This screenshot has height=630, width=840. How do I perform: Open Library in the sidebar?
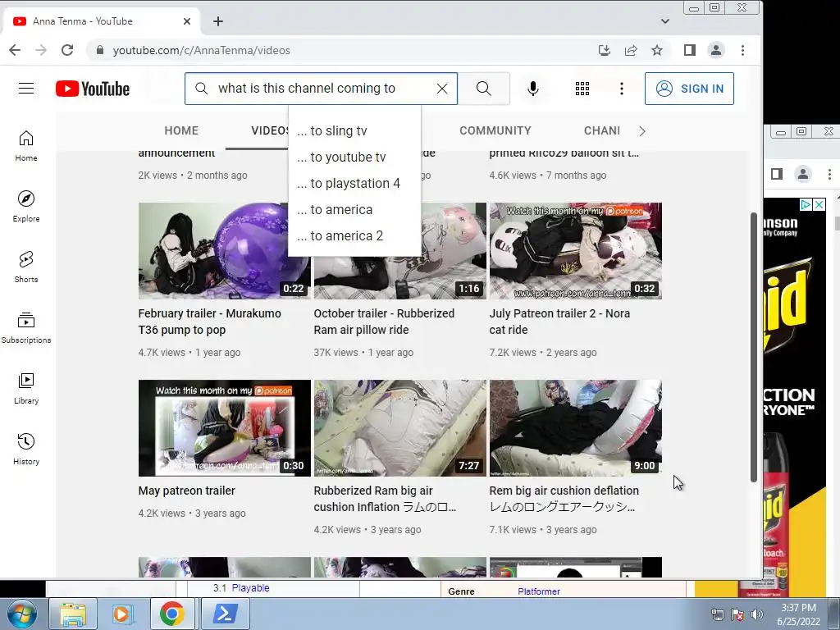tap(26, 388)
